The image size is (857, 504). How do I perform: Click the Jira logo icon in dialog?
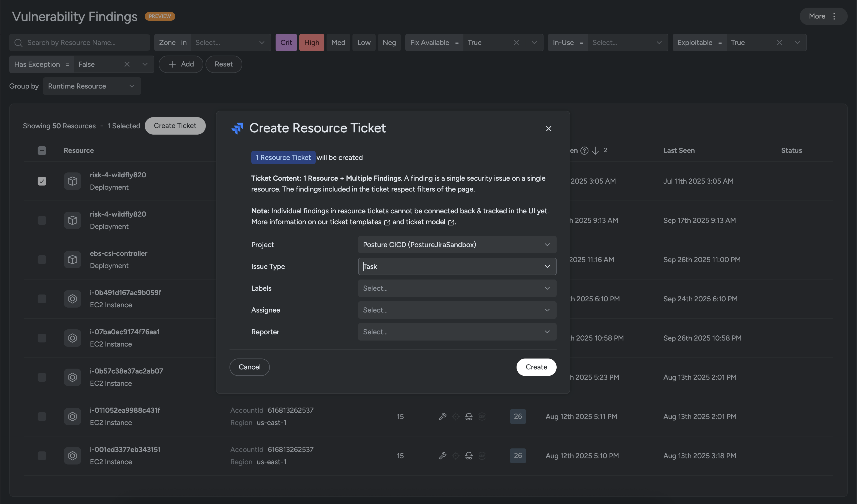click(x=237, y=128)
